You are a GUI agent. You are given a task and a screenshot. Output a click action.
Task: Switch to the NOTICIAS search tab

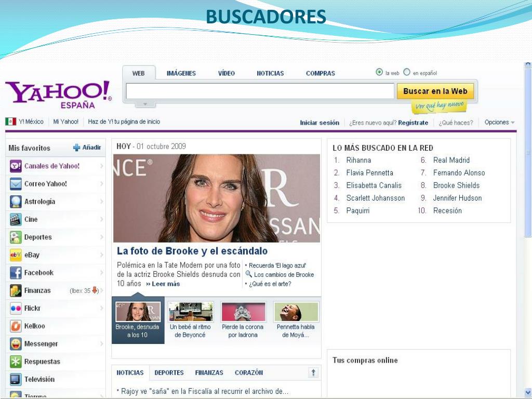pos(270,73)
